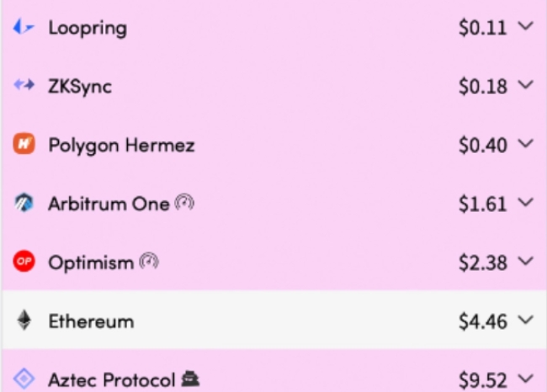Click the red Optimism OP icon

click(x=24, y=261)
